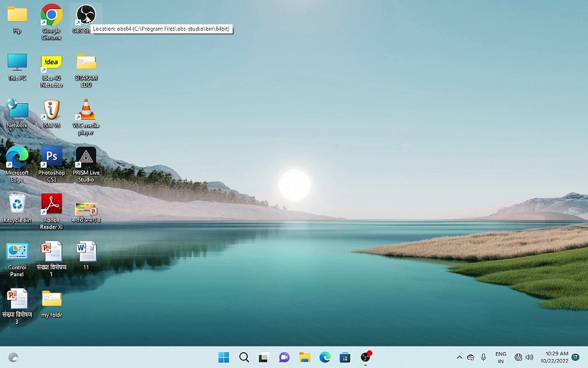The image size is (588, 368).
Task: Open the Hp folder on desktop
Action: (x=17, y=15)
